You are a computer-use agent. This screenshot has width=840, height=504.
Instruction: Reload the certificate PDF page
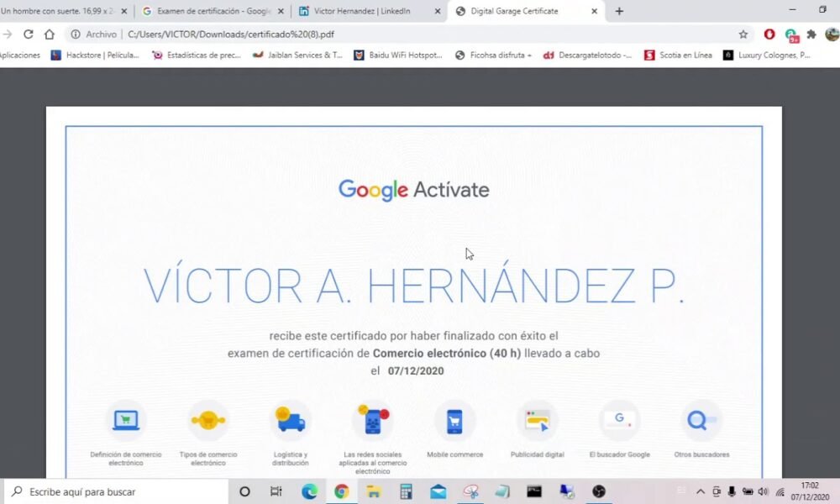(29, 35)
